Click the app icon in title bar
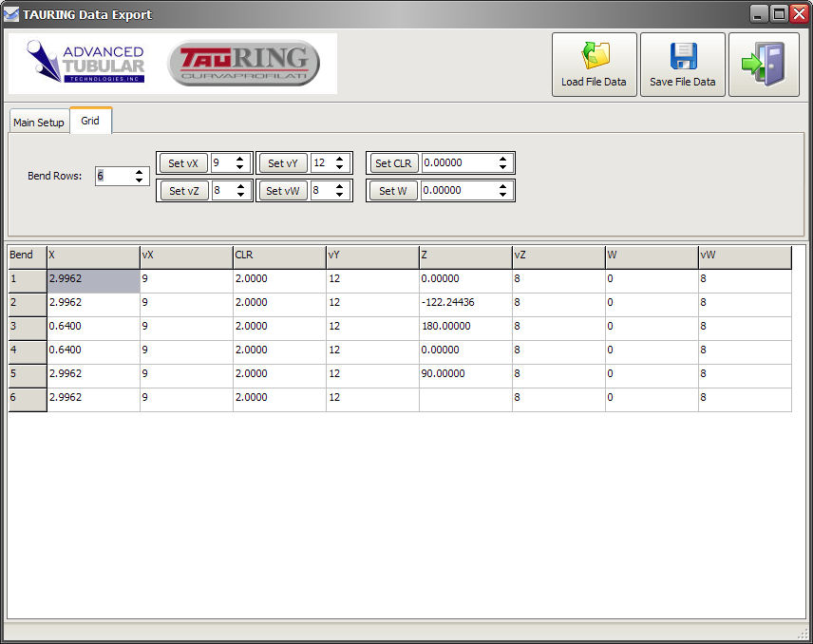Image resolution: width=813 pixels, height=644 pixels. click(x=11, y=14)
